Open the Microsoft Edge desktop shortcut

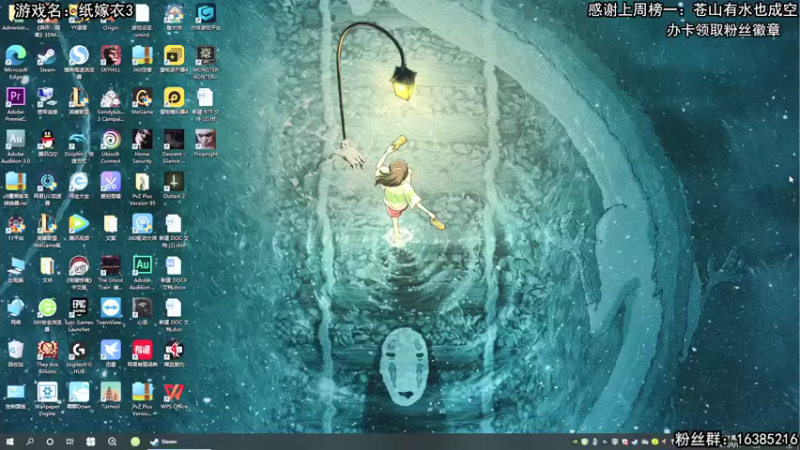pos(16,61)
